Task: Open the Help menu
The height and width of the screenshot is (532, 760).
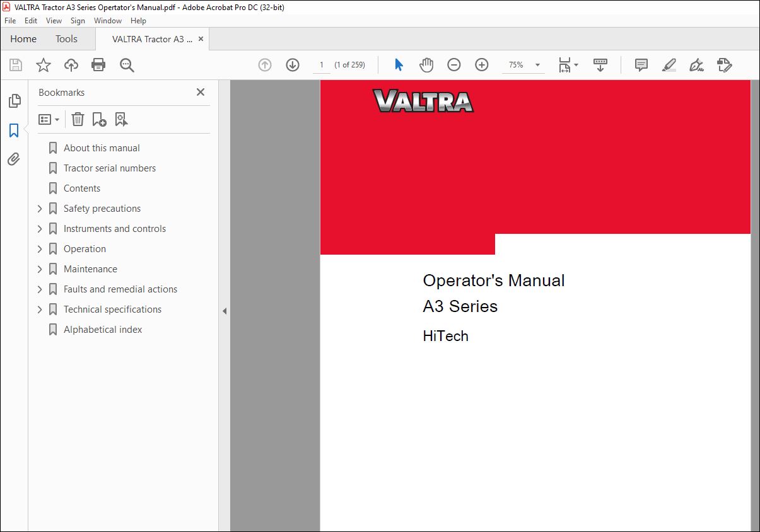Action: 138,21
